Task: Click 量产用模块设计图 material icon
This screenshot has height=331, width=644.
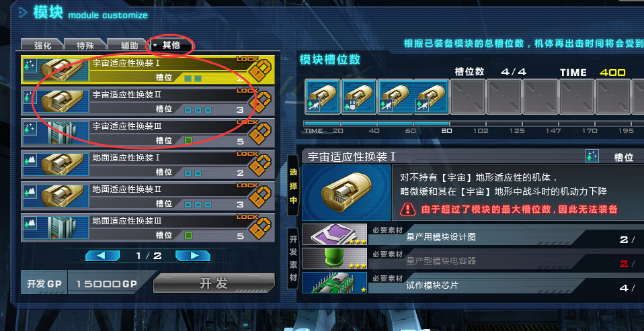Action: coord(335,234)
